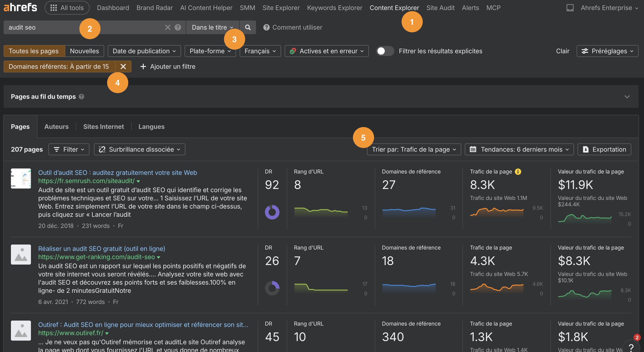Open the All tools grid icon

(x=53, y=8)
